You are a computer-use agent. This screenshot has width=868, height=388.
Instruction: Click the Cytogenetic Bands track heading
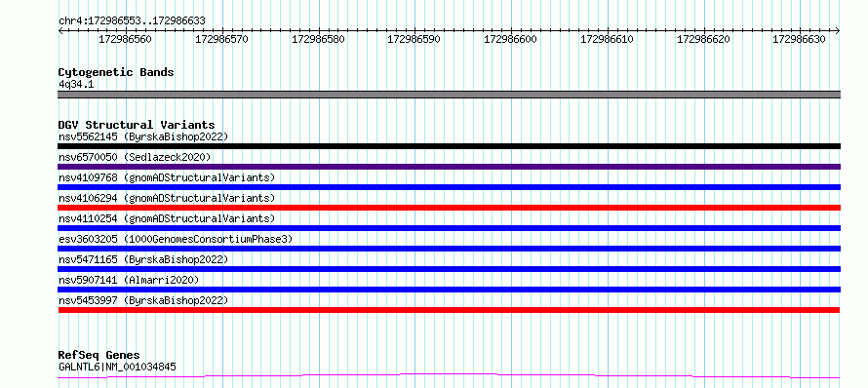tap(116, 72)
